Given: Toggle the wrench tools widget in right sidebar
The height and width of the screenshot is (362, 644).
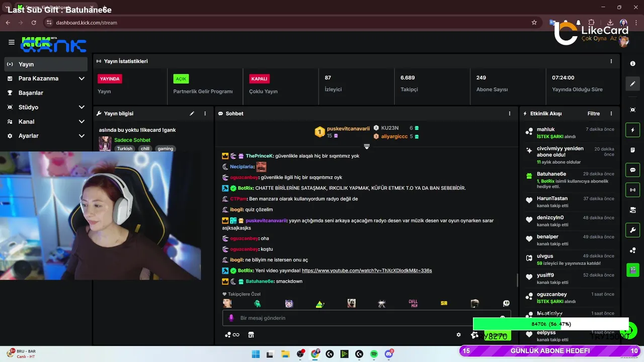Looking at the screenshot, I should 632,230.
